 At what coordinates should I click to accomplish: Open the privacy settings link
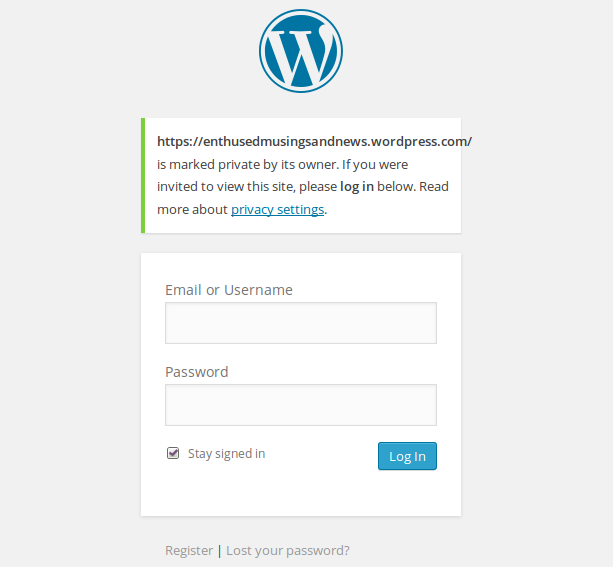(x=277, y=210)
